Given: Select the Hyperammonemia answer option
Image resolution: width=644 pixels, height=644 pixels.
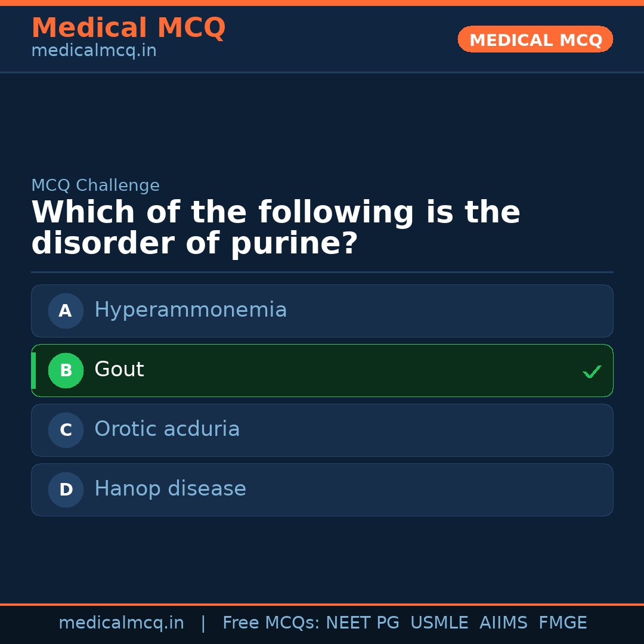Looking at the screenshot, I should coord(322,311).
